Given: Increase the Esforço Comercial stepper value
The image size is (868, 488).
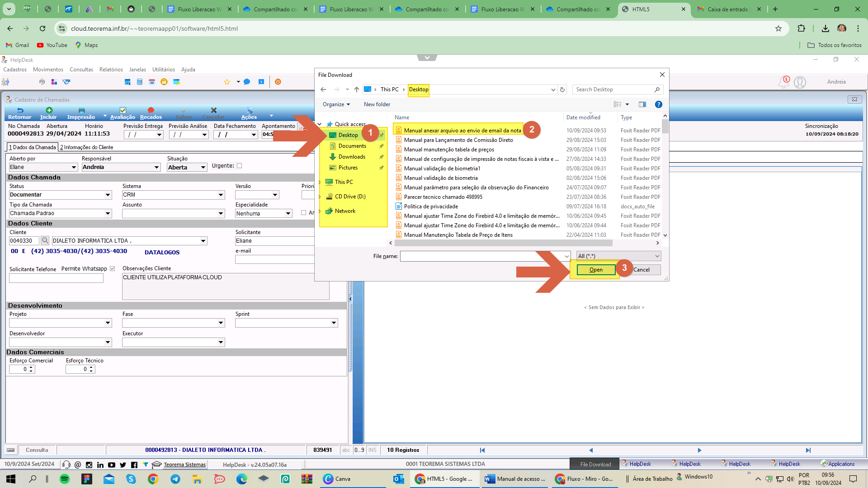Looking at the screenshot, I should coord(31,367).
